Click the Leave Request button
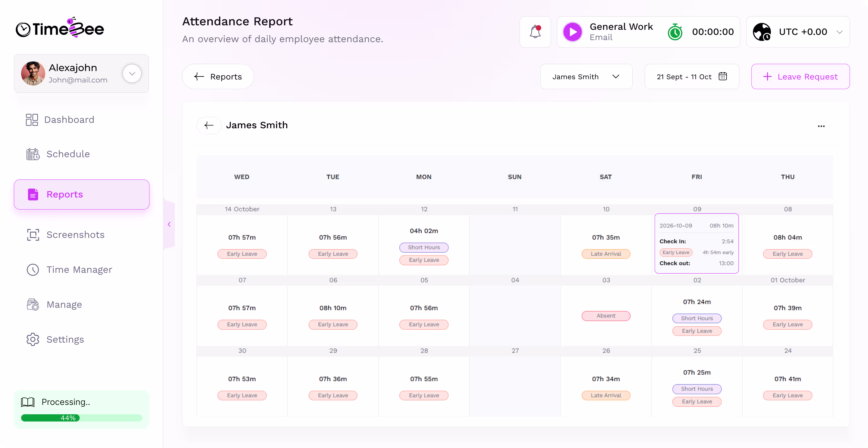The height and width of the screenshot is (448, 868). click(x=800, y=77)
